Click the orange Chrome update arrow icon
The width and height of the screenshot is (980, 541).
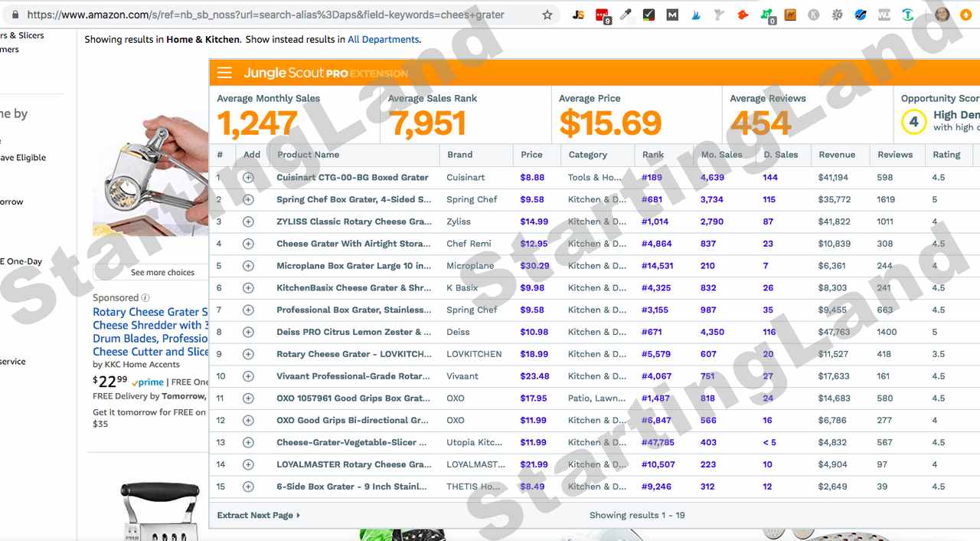pyautogui.click(x=966, y=15)
